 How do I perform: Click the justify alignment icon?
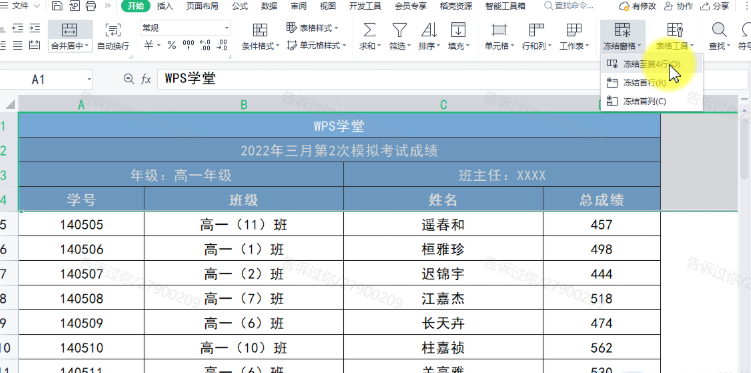pos(18,45)
